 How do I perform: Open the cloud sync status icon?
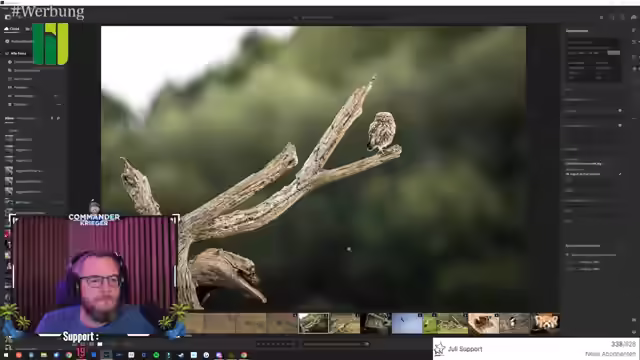[633, 17]
